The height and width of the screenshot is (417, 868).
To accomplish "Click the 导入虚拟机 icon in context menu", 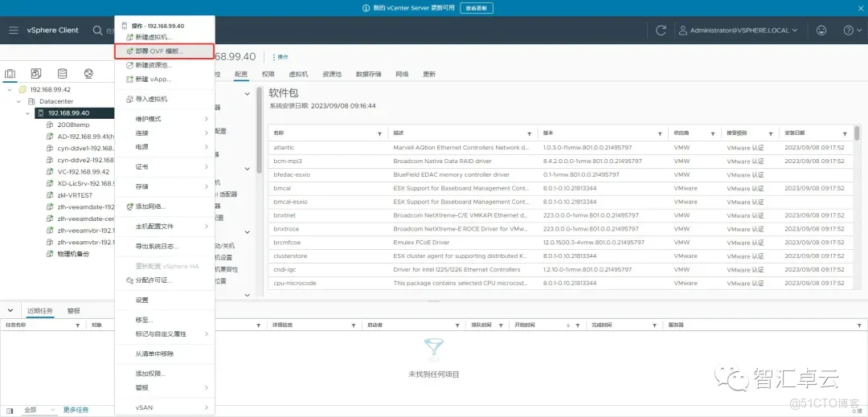I will [129, 99].
